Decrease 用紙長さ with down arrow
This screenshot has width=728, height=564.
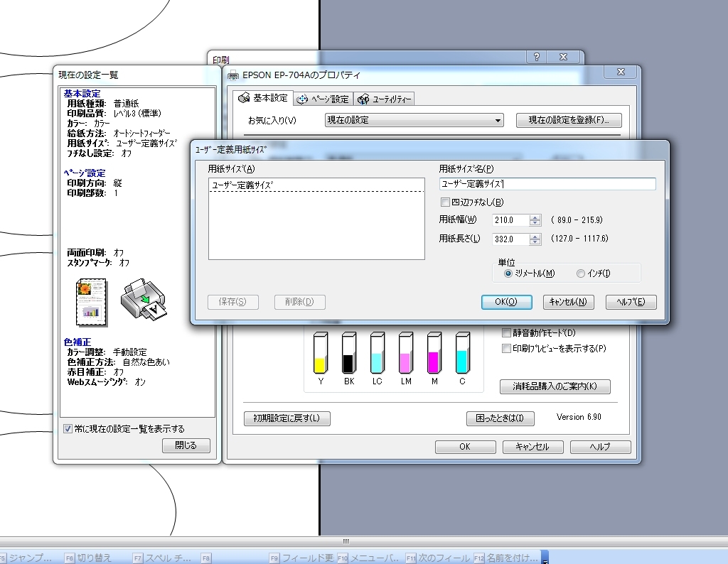click(535, 242)
